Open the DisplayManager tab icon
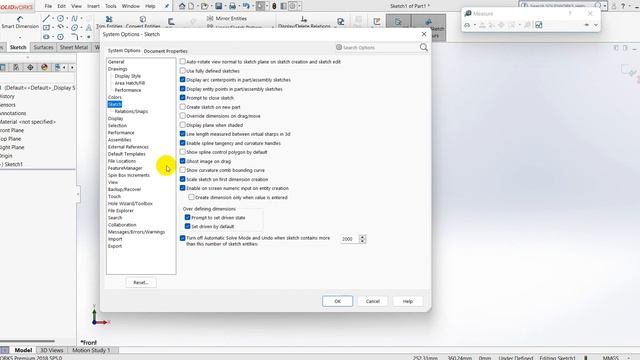 coord(44,67)
